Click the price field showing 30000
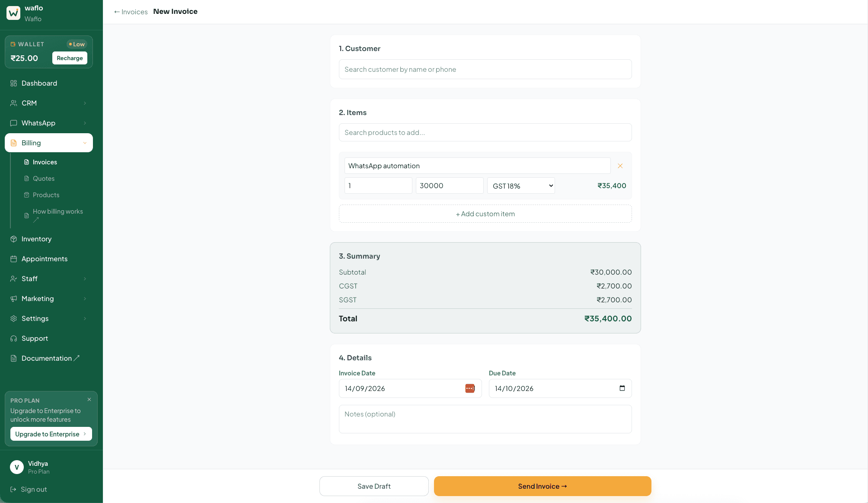Screen dimensions: 868x503 pos(450,186)
